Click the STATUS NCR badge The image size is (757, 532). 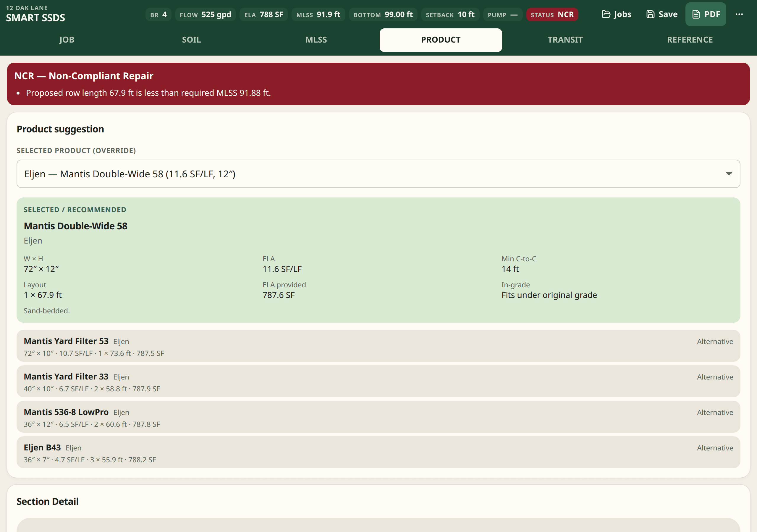point(552,14)
